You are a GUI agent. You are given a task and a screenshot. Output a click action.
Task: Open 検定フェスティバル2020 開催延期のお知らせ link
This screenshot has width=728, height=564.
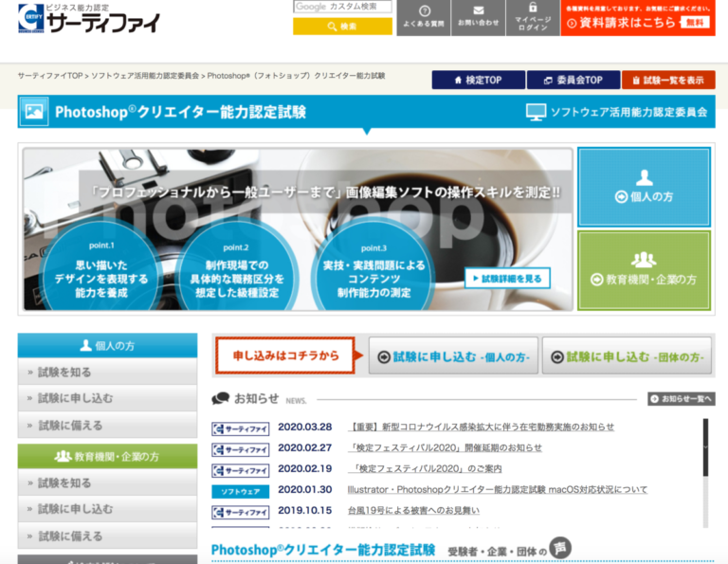point(445,447)
